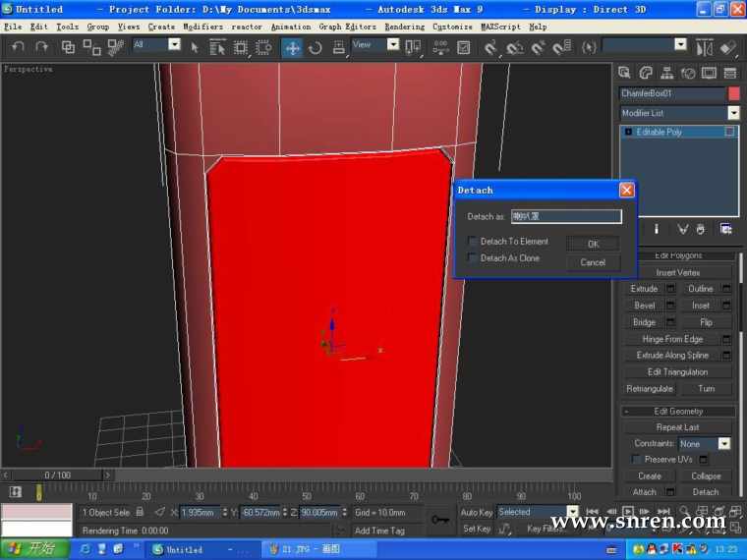Screen dimensions: 747x560
Task: Collapse the Edit Polygons rollout header
Action: [x=678, y=255]
